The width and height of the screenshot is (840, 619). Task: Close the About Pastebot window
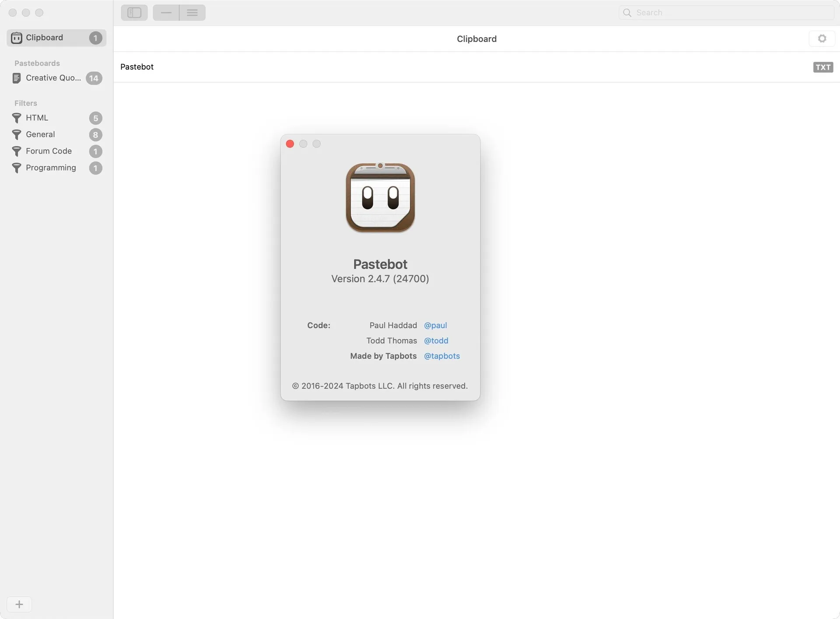(x=290, y=144)
